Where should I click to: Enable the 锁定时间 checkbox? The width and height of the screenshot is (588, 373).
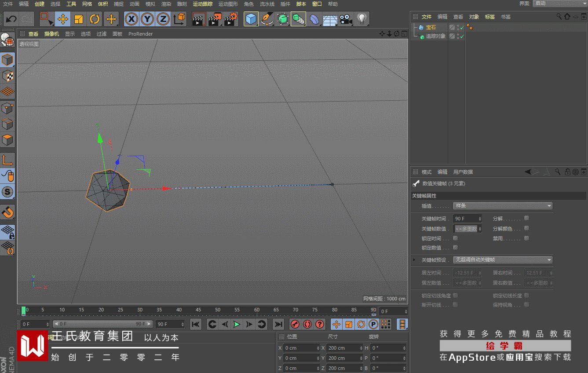(455, 238)
